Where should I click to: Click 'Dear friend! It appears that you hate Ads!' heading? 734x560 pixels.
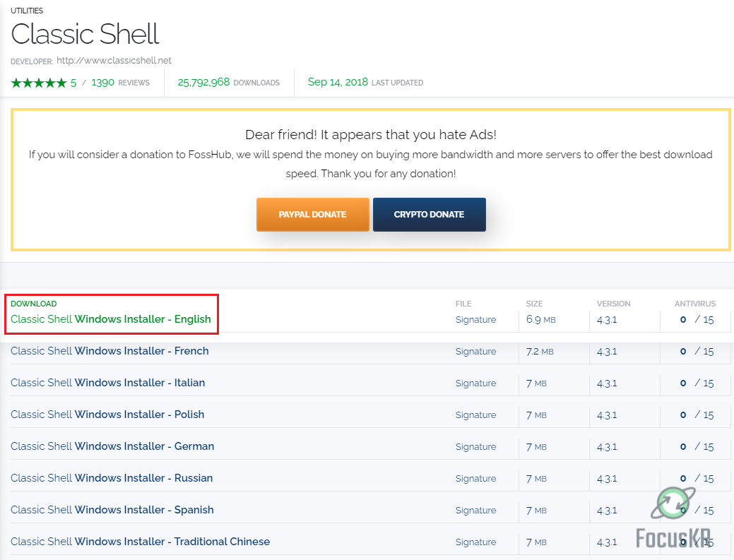pyautogui.click(x=371, y=135)
